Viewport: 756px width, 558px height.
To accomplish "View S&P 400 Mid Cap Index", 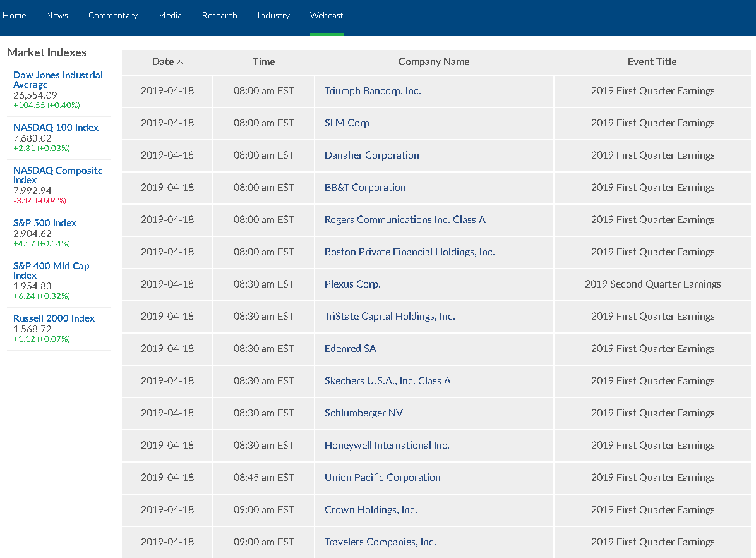I will pyautogui.click(x=51, y=270).
